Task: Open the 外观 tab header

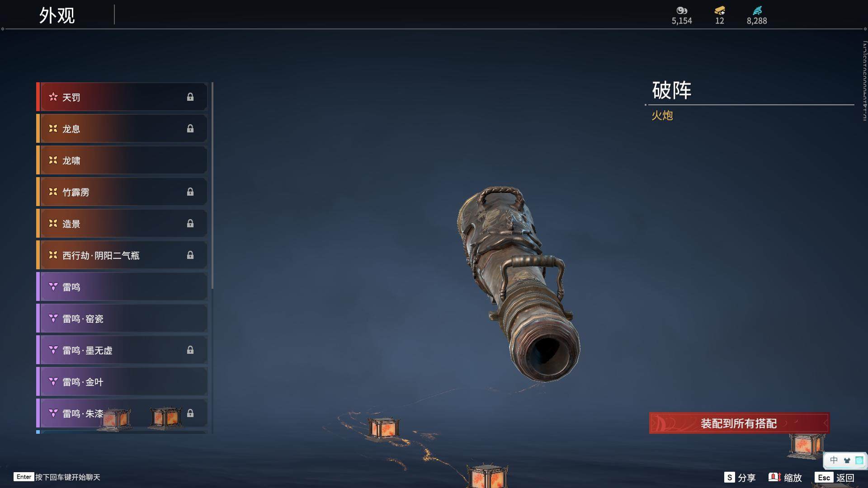Action: tap(57, 15)
